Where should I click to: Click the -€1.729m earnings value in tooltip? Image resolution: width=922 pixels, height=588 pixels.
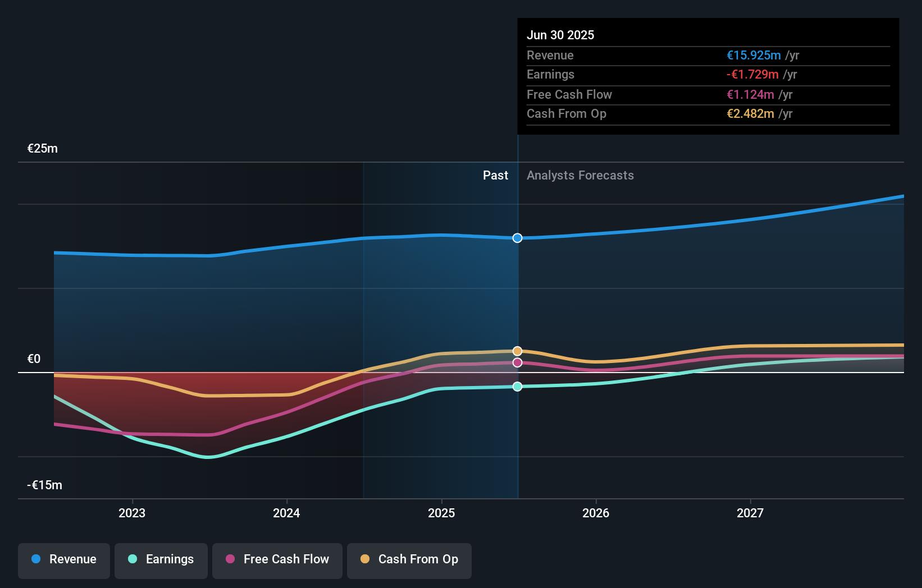752,75
